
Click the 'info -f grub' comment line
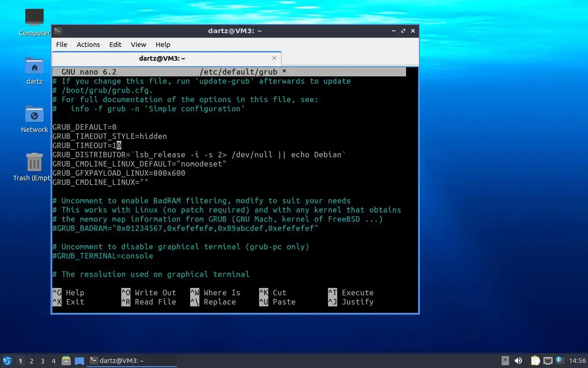(149, 109)
